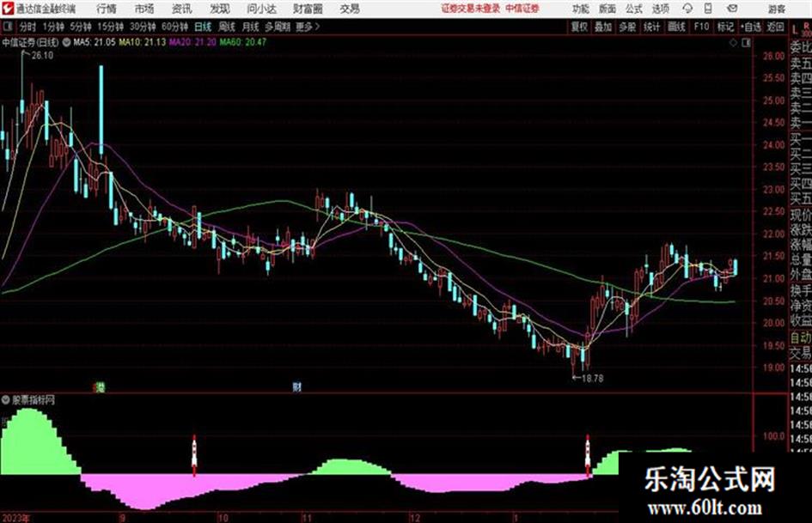Click the MA20: 21.20 indicator value
Viewport: 812px width, 523px height.
pyautogui.click(x=192, y=42)
